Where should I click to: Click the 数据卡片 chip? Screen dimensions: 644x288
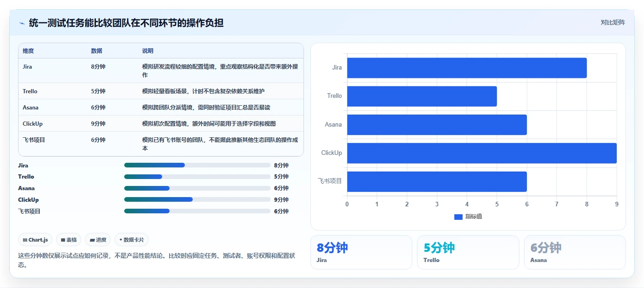[x=132, y=240]
